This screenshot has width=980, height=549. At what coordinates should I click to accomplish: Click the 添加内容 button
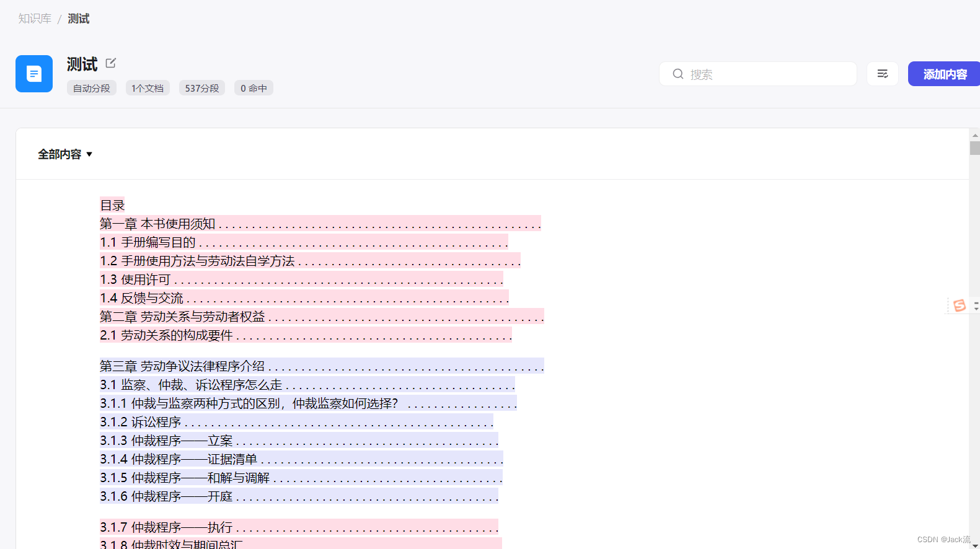pos(944,74)
